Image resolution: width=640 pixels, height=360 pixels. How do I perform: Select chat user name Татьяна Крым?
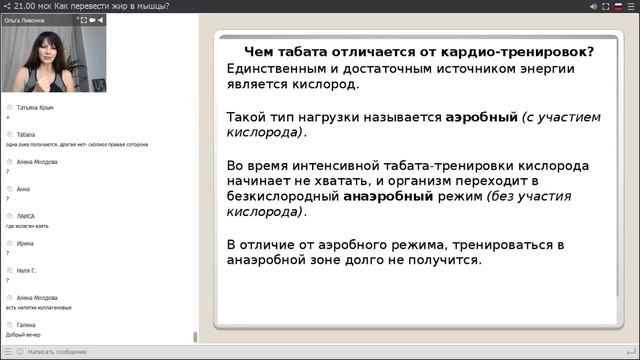coord(35,108)
